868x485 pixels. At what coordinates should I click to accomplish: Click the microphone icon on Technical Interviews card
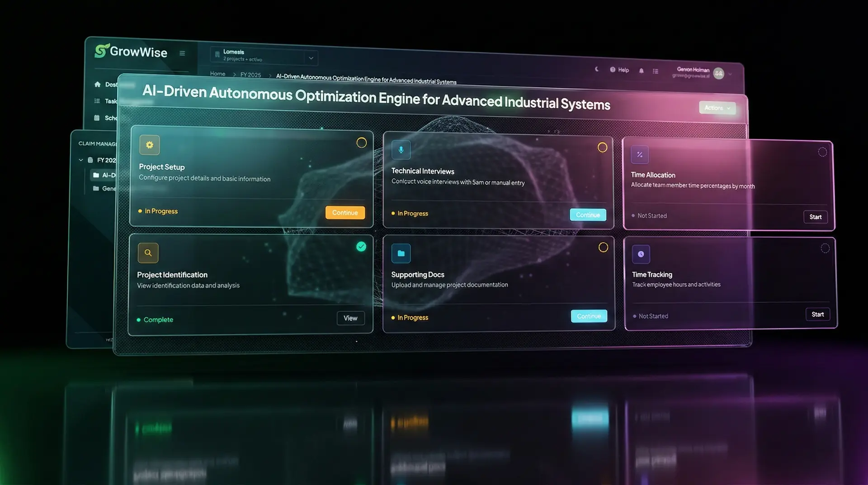tap(401, 150)
